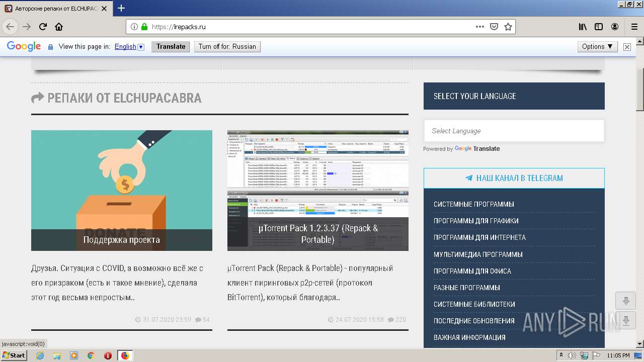The image size is (644, 362).
Task: Open Chrome from taskbar
Action: tap(91, 355)
